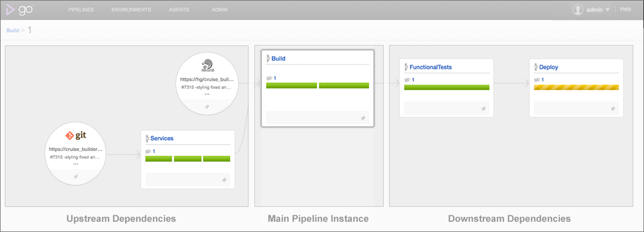
Task: Expand ellipsis under Mercurial material details
Action: pos(207,94)
